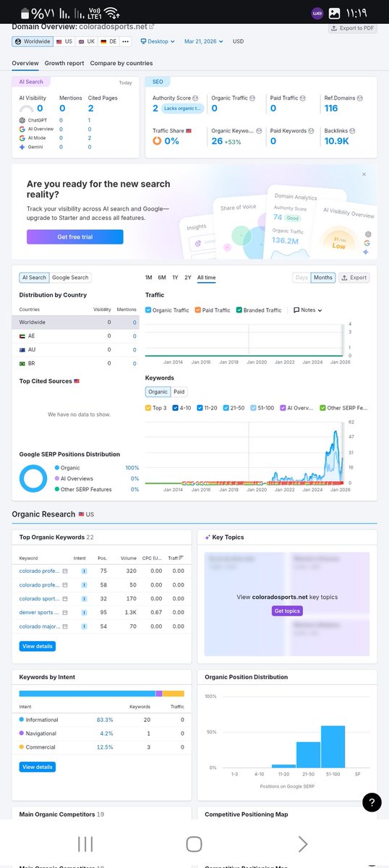Click View details under Keywords by Intent
The height and width of the screenshot is (868, 389).
[38, 767]
